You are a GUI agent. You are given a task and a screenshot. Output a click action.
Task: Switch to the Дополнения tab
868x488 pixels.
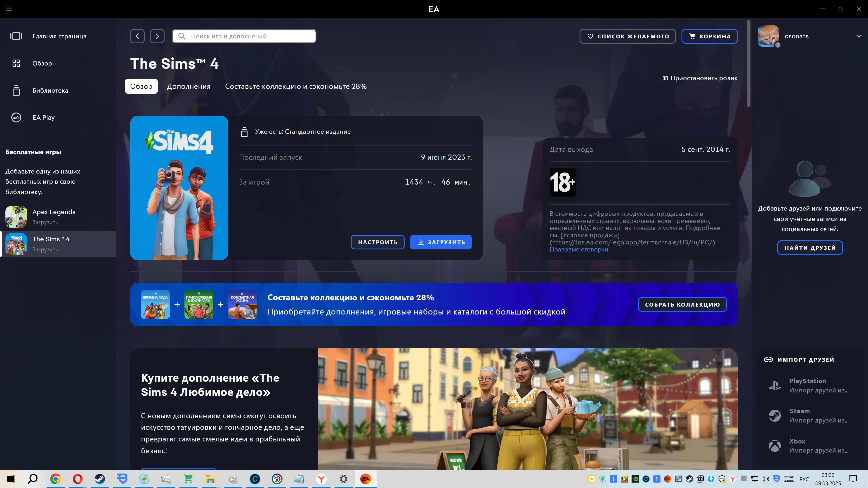pyautogui.click(x=189, y=86)
